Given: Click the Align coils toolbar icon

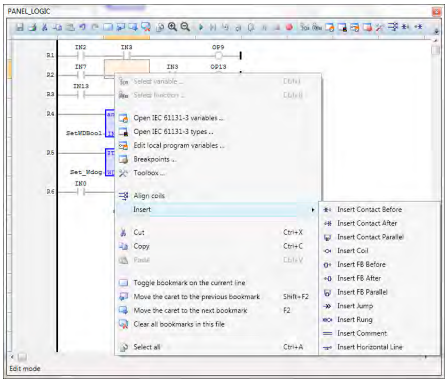Looking at the screenshot, I should pyautogui.click(x=393, y=27).
